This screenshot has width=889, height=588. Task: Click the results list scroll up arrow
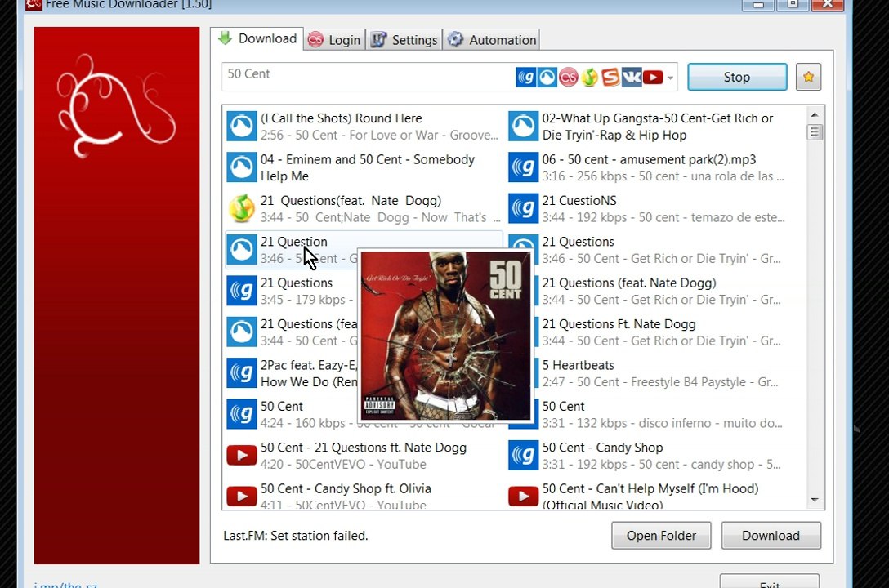[815, 115]
